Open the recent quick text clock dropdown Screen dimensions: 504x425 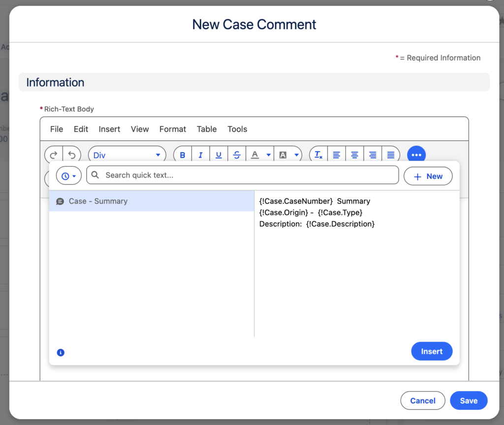(x=68, y=175)
